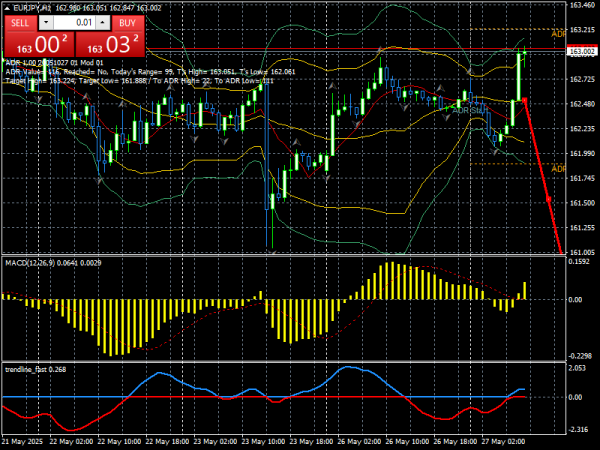Click the 163.460 price axis label

pyautogui.click(x=582, y=5)
